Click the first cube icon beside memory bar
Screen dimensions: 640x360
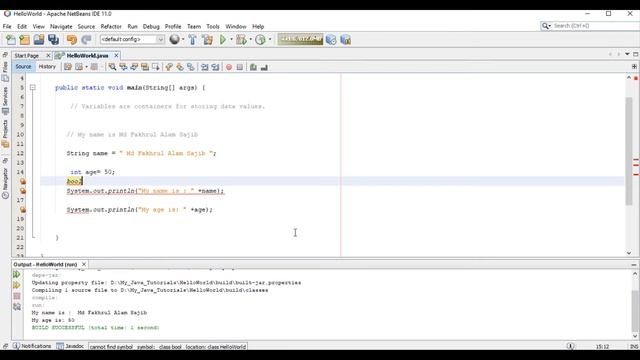331,40
